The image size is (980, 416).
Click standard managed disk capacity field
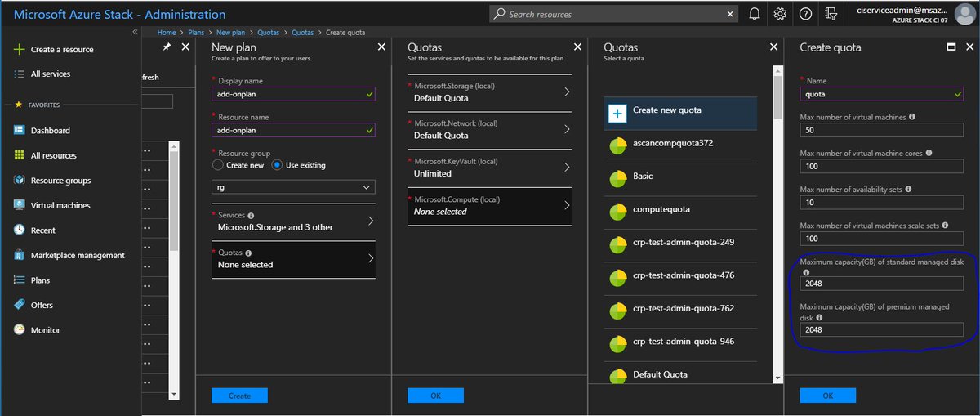point(881,284)
